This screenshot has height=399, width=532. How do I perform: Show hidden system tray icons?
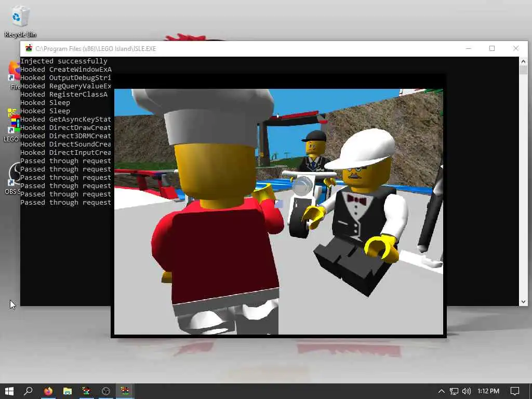point(441,391)
